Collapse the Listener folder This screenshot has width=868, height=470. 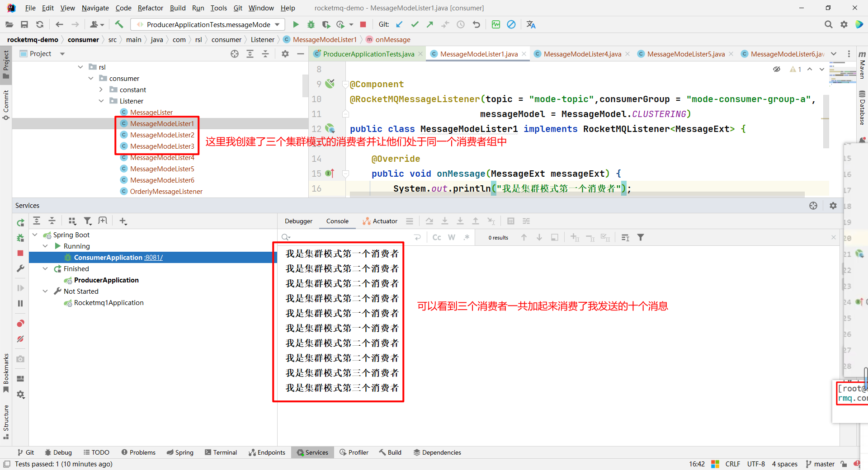tap(101, 101)
